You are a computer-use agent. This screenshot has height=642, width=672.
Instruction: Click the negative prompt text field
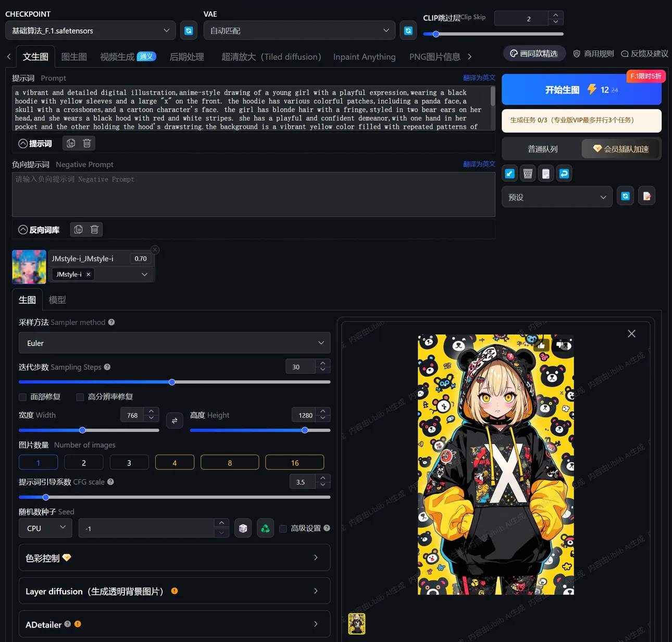coord(253,194)
